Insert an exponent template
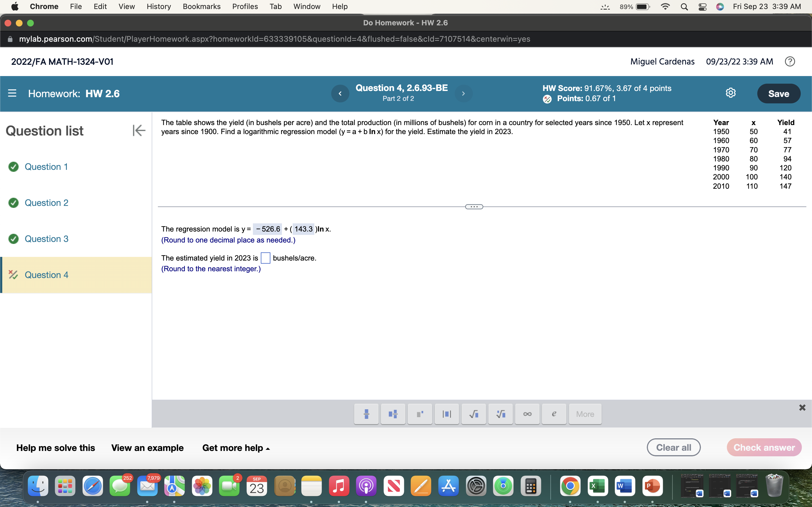The height and width of the screenshot is (507, 812). (x=420, y=414)
